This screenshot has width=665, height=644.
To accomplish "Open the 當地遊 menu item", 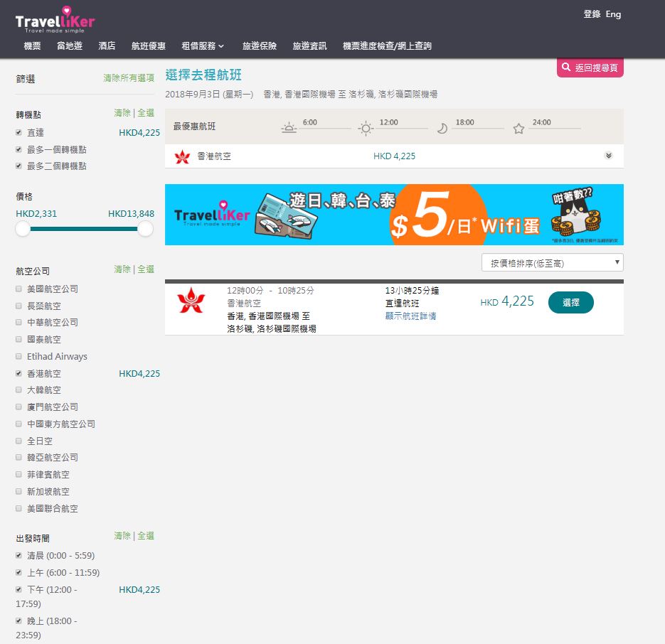I will pyautogui.click(x=70, y=45).
